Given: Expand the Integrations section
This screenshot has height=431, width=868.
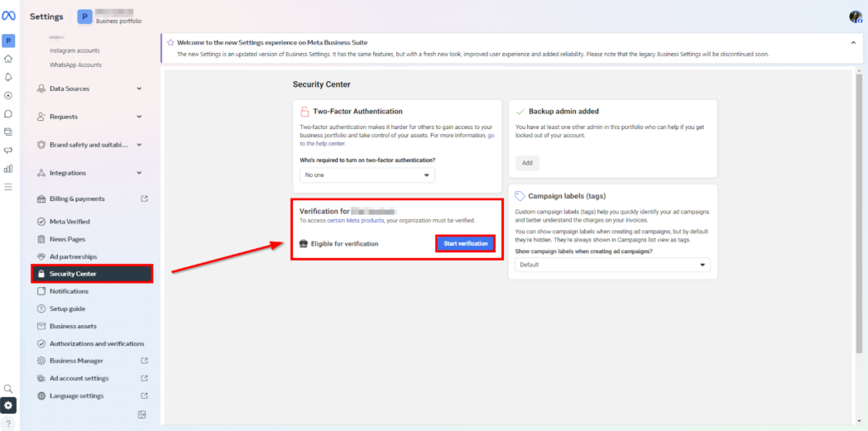Looking at the screenshot, I should coord(90,173).
